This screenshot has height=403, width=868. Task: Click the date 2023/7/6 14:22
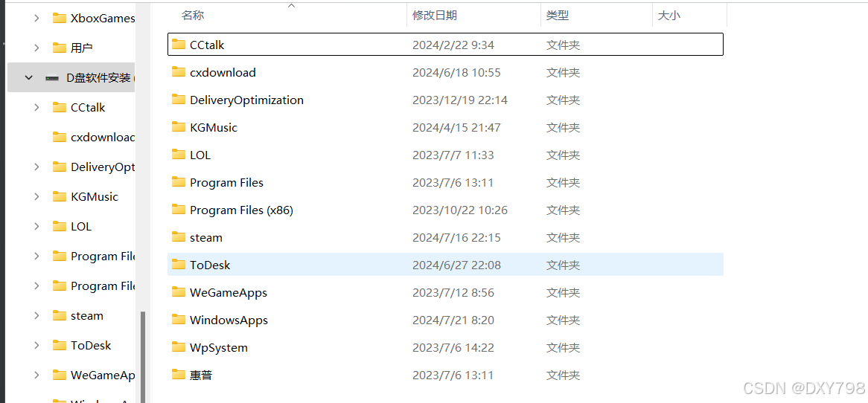[x=453, y=348]
